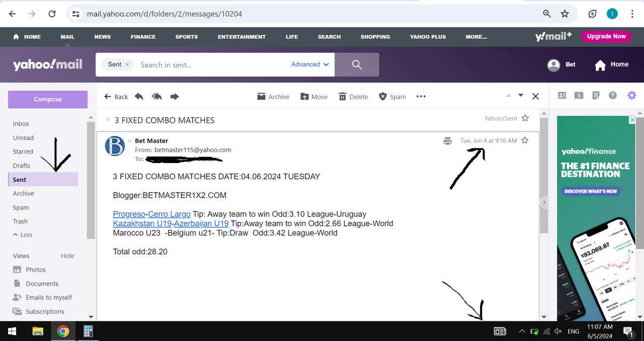The height and width of the screenshot is (341, 644).
Task: Open File Explorer from the taskbar
Action: click(x=38, y=331)
